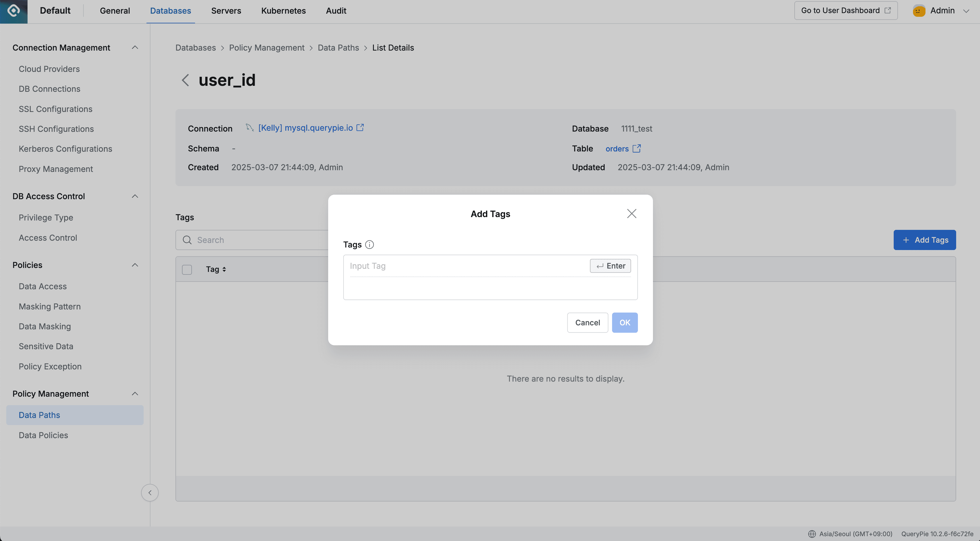Close the Add Tags dialog with X

[x=632, y=214]
